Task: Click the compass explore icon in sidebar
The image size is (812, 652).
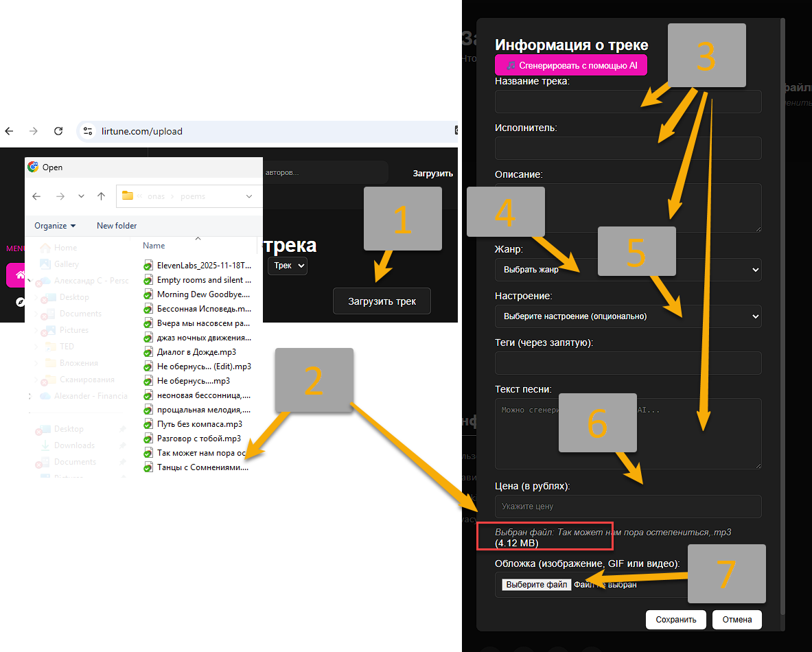Action: point(20,302)
